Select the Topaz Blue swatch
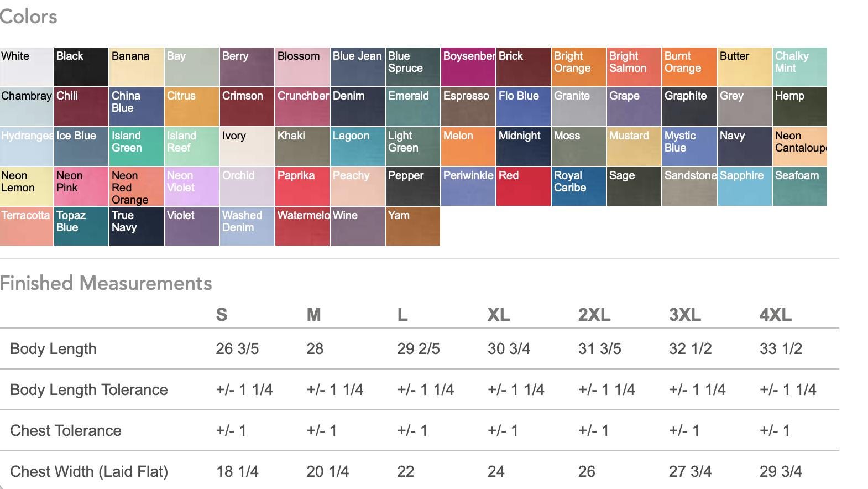This screenshot has height=489, width=868. tap(81, 226)
